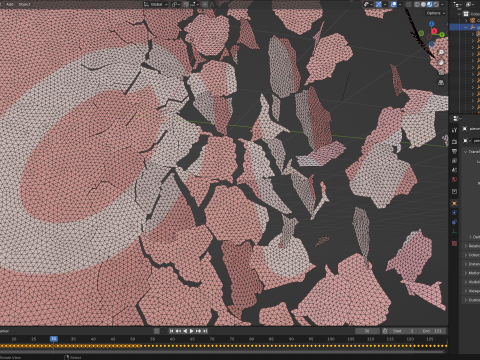Switch to material preview shading

pos(430,4)
